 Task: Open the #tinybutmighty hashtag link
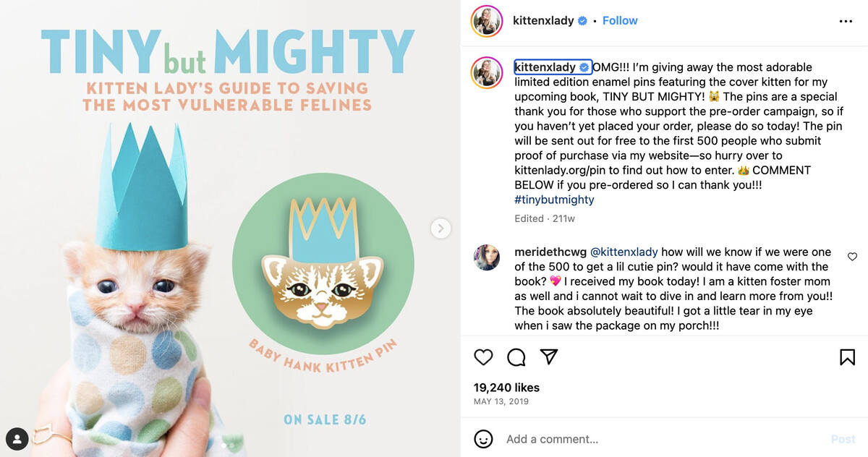coord(554,200)
